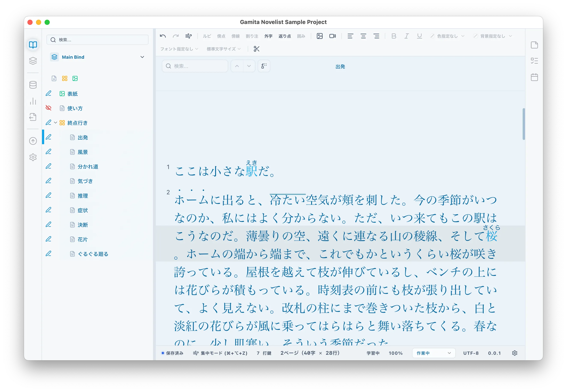
Task: Collapse the 終点行き group chevron
Action: tap(55, 123)
